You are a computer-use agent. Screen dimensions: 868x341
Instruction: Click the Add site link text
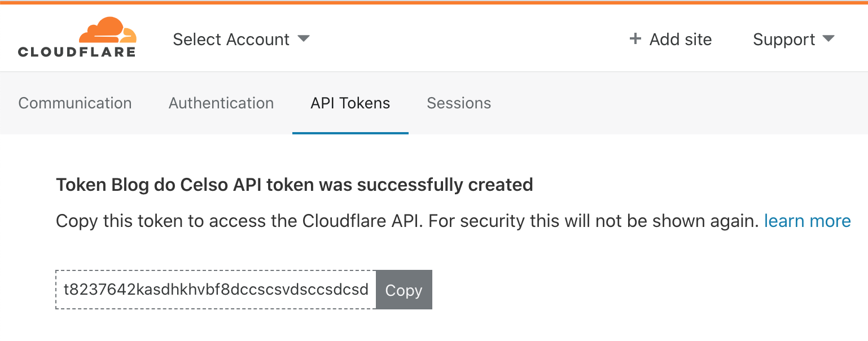pos(680,40)
